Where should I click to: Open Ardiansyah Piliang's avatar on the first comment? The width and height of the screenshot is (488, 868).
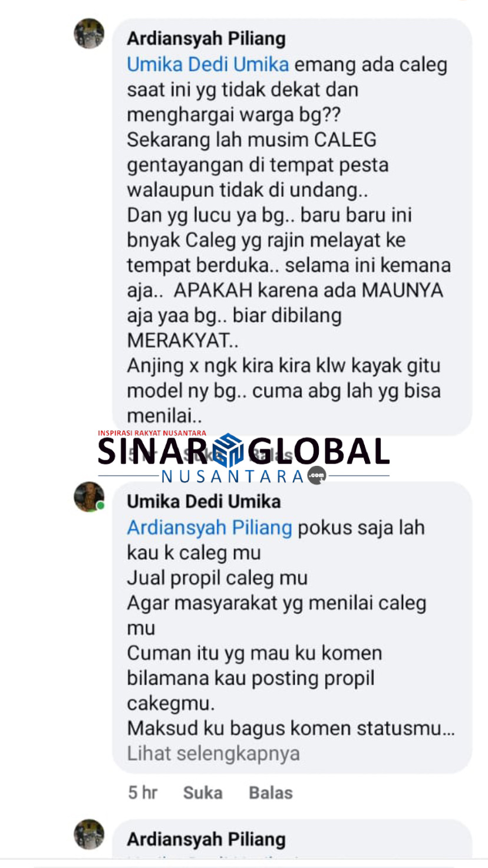pyautogui.click(x=89, y=34)
